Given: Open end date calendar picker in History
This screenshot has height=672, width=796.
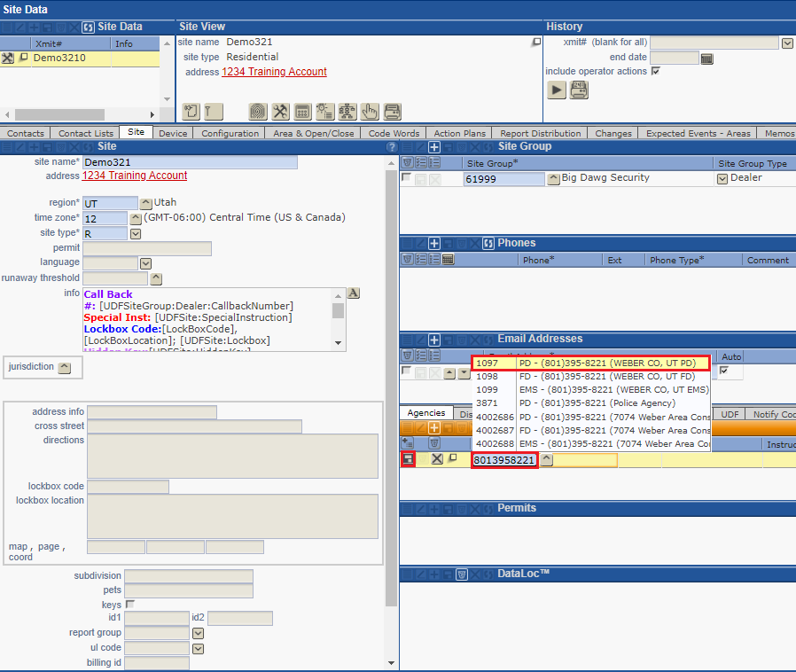Looking at the screenshot, I should (x=706, y=59).
